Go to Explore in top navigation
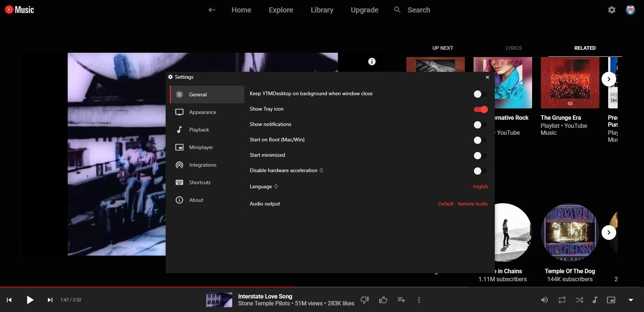Screen dimensions: 644x312 280,10
